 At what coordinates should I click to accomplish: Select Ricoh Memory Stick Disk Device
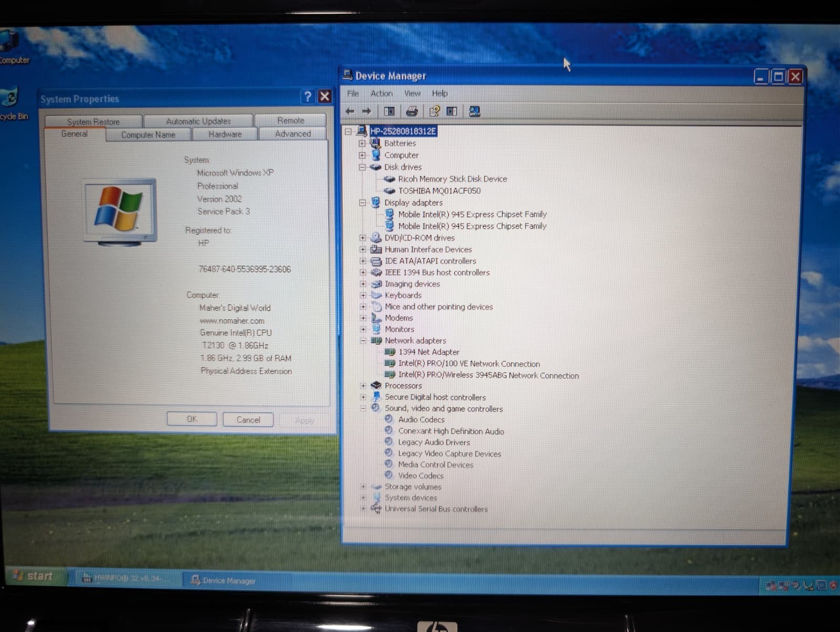tap(453, 179)
